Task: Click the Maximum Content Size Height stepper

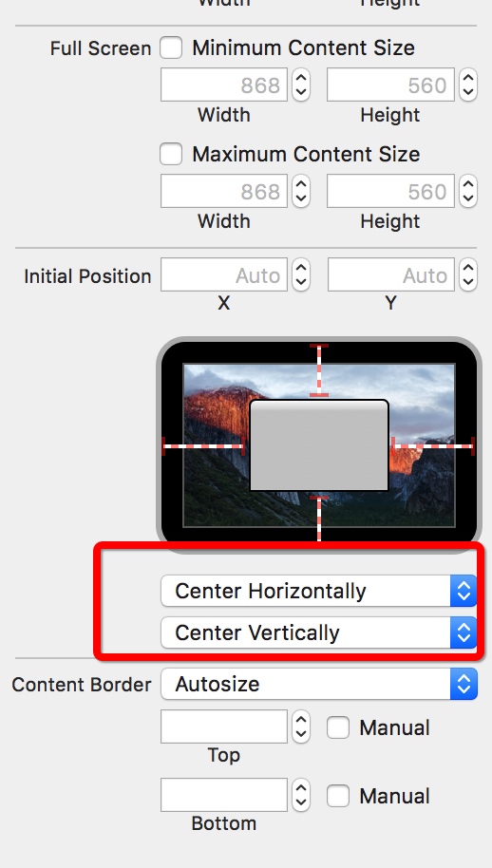Action: 468,191
